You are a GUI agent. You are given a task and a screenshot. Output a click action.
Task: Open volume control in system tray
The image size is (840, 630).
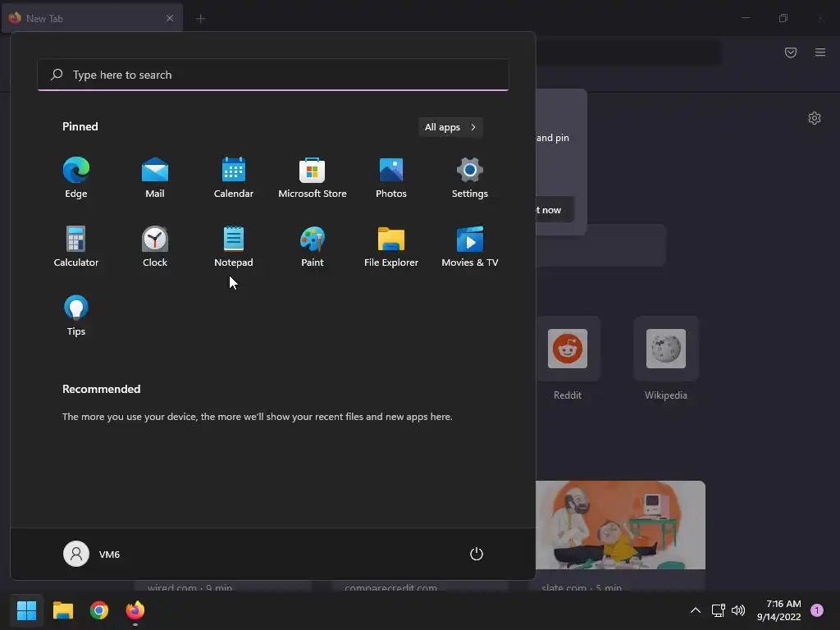(738, 610)
